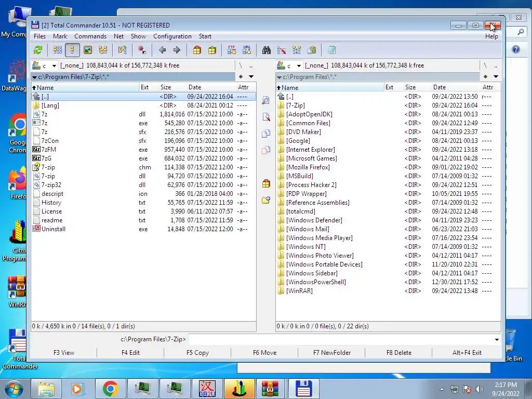
Task: Open right panel directory hotlist asterisk
Action: (486, 77)
